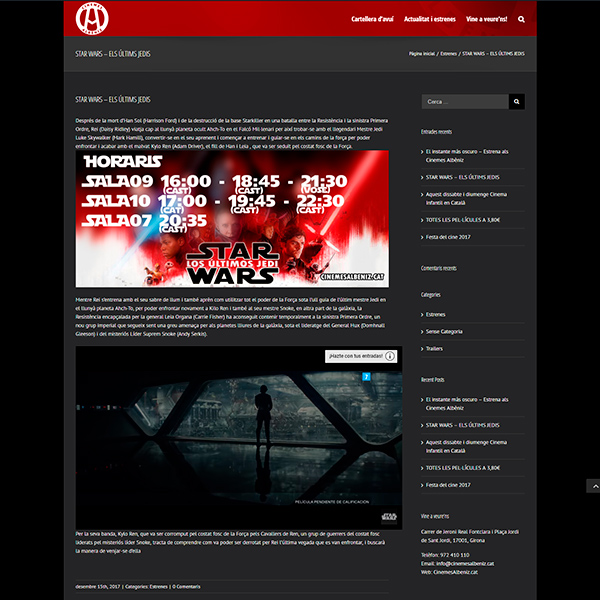Screen dimensions: 600x600
Task: Open Actualitat i estrenes menu item
Action: point(430,19)
